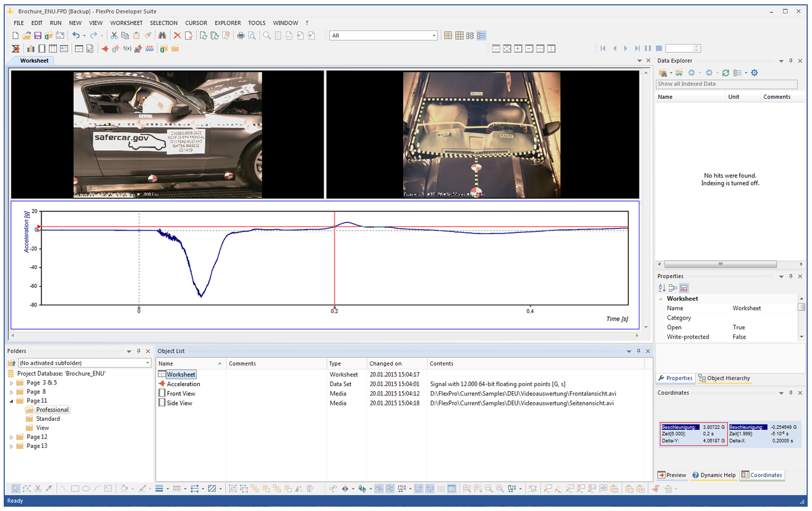Click the Data Explorer settings gear icon
This screenshot has width=812, height=511.
pos(754,73)
